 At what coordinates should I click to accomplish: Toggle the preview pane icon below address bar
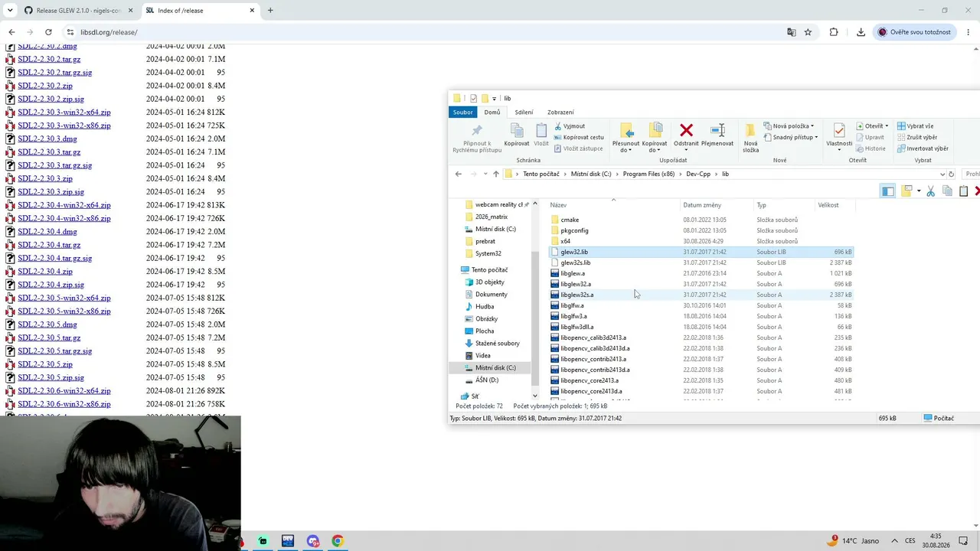click(887, 191)
